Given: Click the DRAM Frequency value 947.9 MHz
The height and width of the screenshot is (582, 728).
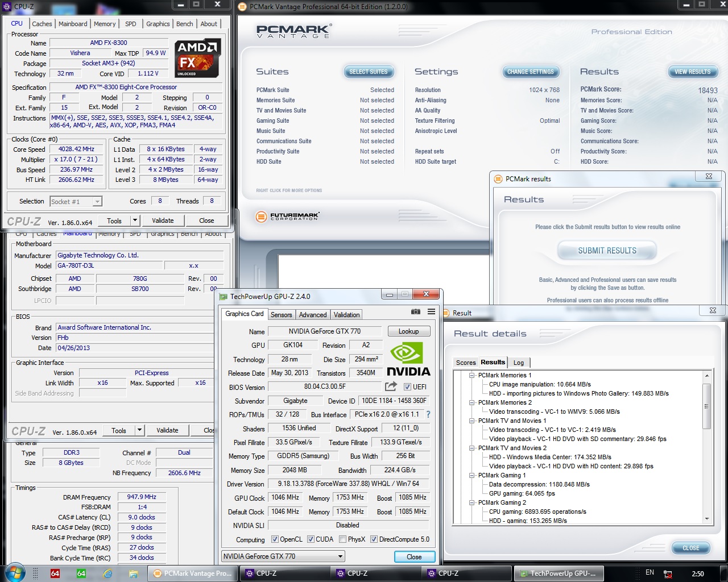Looking at the screenshot, I should [142, 497].
